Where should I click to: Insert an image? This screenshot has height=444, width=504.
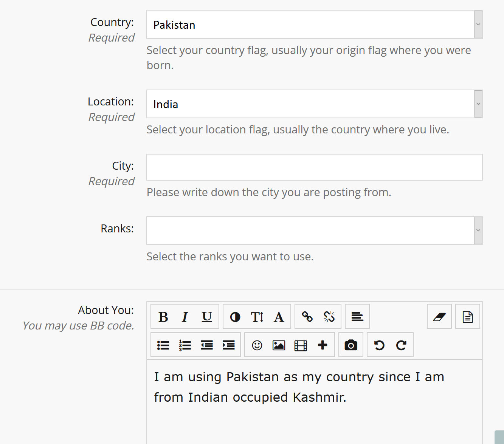[279, 345]
